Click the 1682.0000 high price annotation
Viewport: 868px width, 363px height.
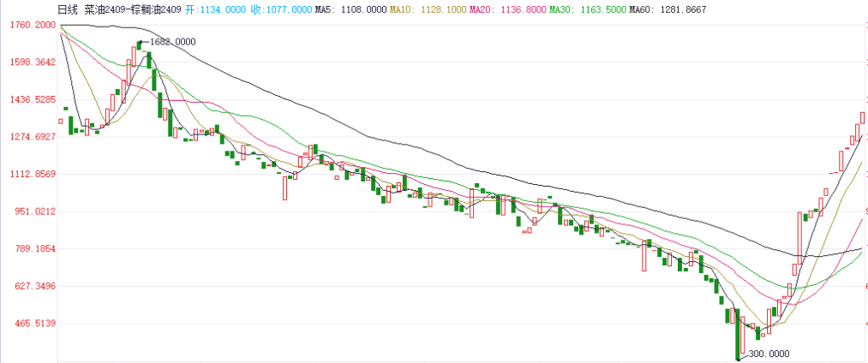click(172, 42)
